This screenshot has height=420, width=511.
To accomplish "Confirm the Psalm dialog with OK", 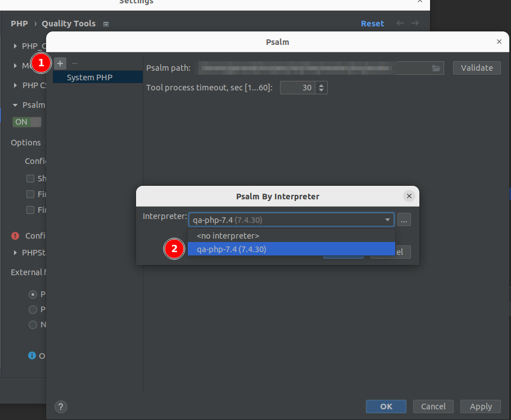I will coord(386,407).
